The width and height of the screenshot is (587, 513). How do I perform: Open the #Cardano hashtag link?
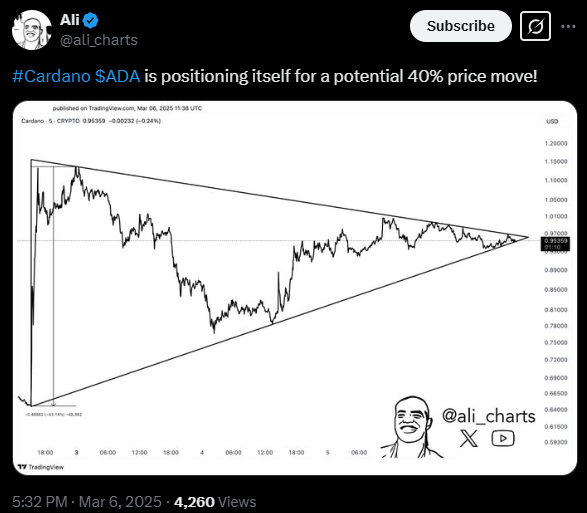coord(51,76)
